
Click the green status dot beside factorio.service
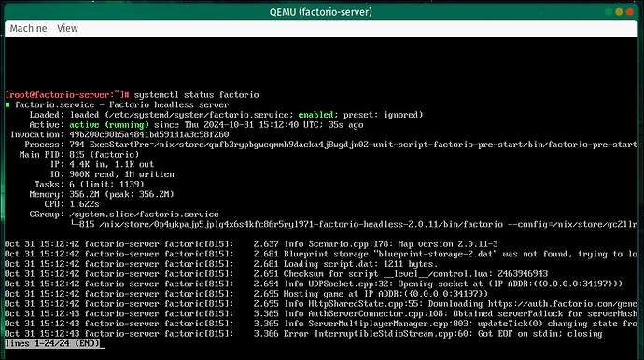tap(7, 105)
